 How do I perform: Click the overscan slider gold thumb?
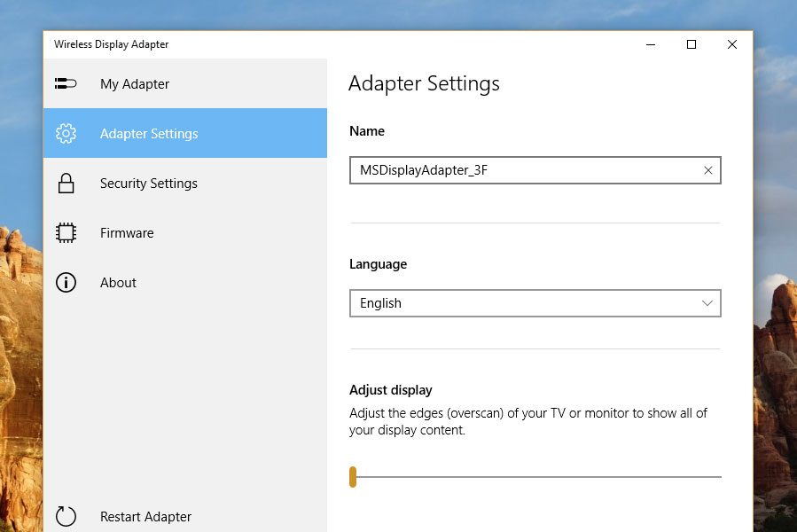point(353,476)
